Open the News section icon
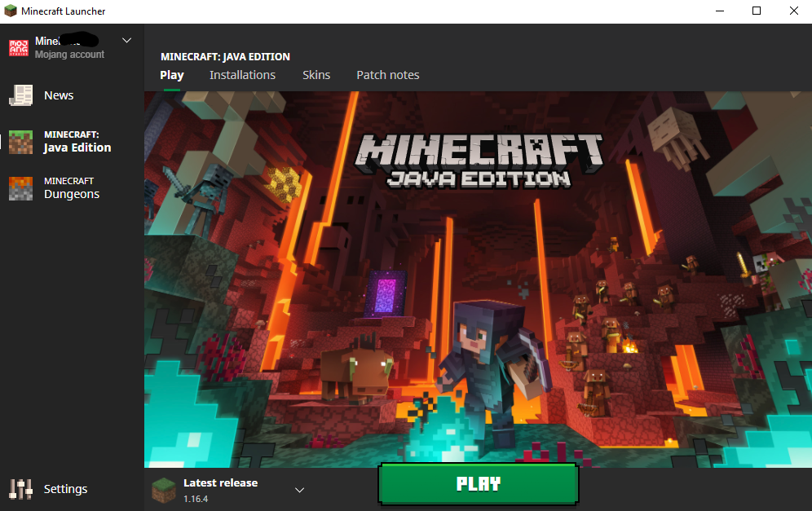Viewport: 812px width, 511px height. 20,95
